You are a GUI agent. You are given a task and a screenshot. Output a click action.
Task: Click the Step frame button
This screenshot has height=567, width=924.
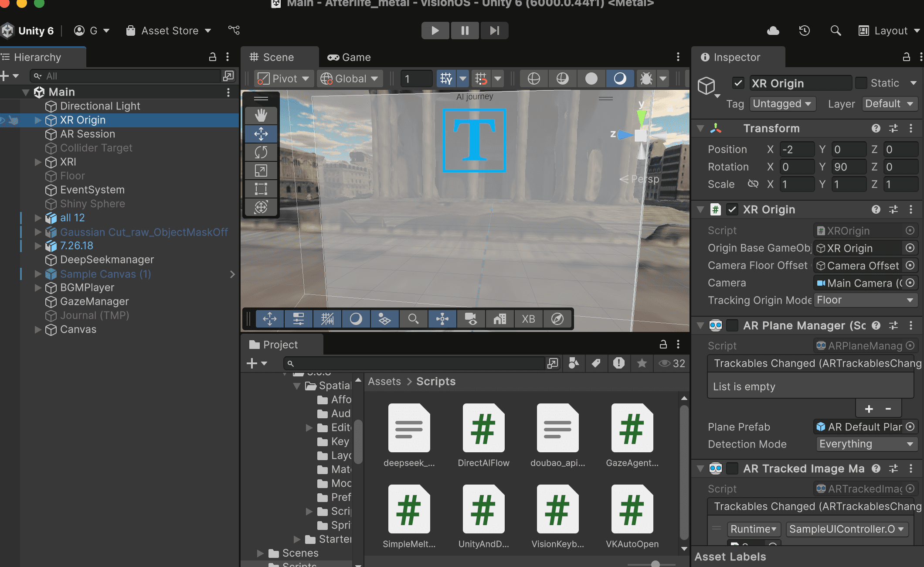(494, 31)
